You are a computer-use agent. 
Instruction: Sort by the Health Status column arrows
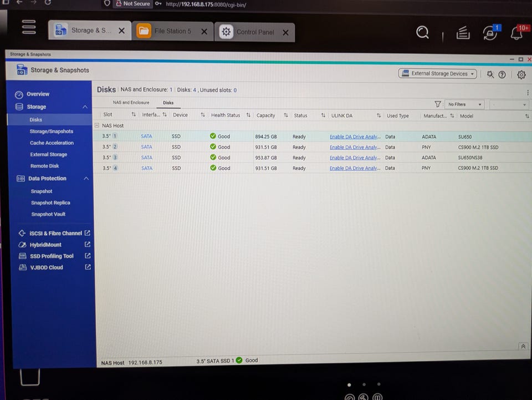[248, 115]
